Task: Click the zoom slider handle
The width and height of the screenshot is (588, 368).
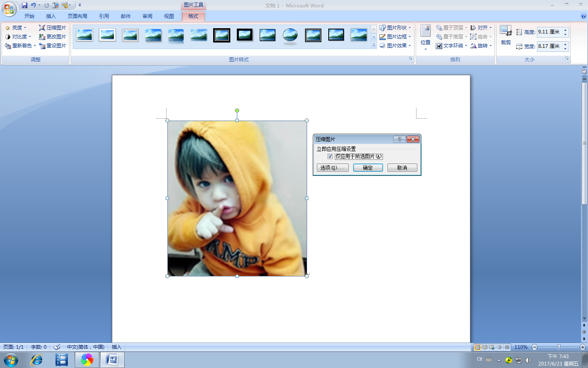Action: tap(559, 347)
